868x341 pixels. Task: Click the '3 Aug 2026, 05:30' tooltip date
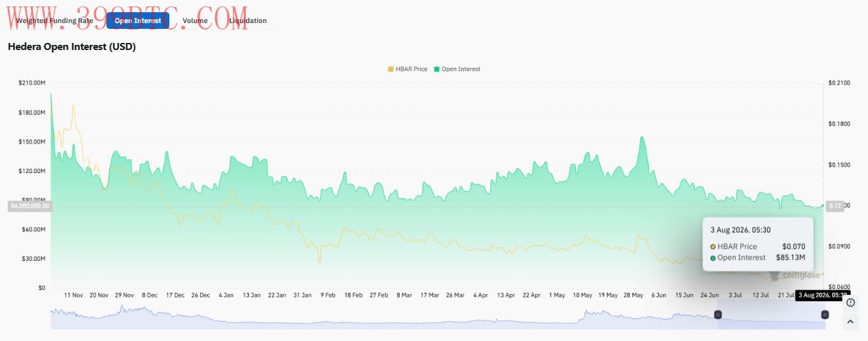740,229
